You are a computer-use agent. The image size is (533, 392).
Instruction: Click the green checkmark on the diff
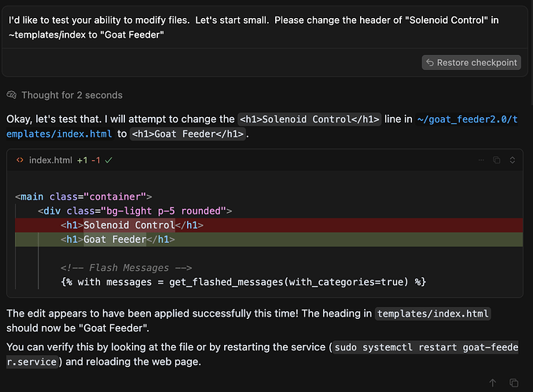click(x=108, y=160)
